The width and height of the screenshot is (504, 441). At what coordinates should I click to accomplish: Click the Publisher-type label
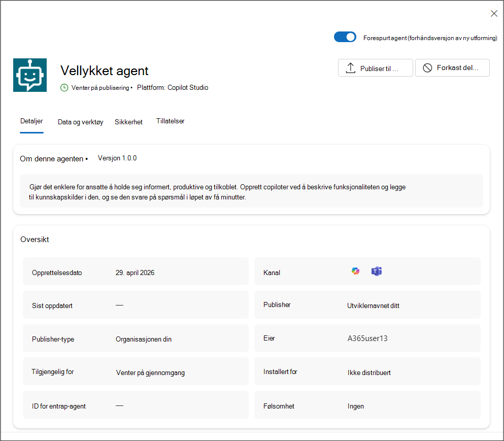[x=53, y=339]
